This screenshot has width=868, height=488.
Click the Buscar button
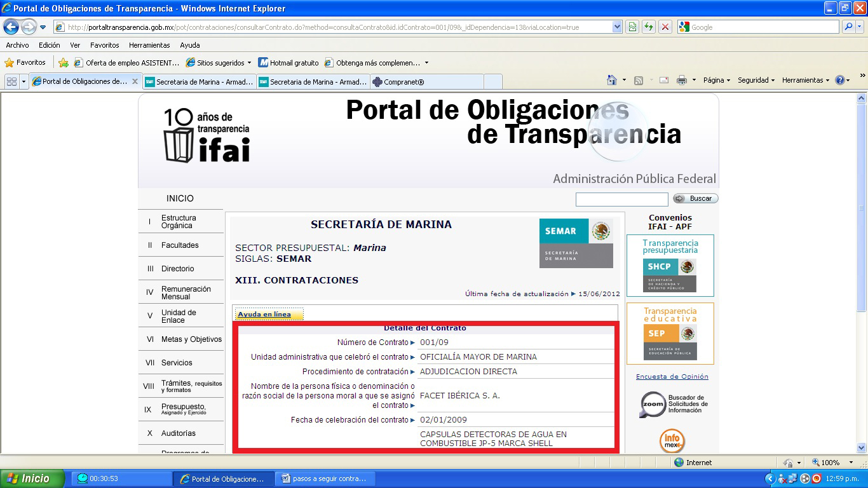[x=696, y=198]
